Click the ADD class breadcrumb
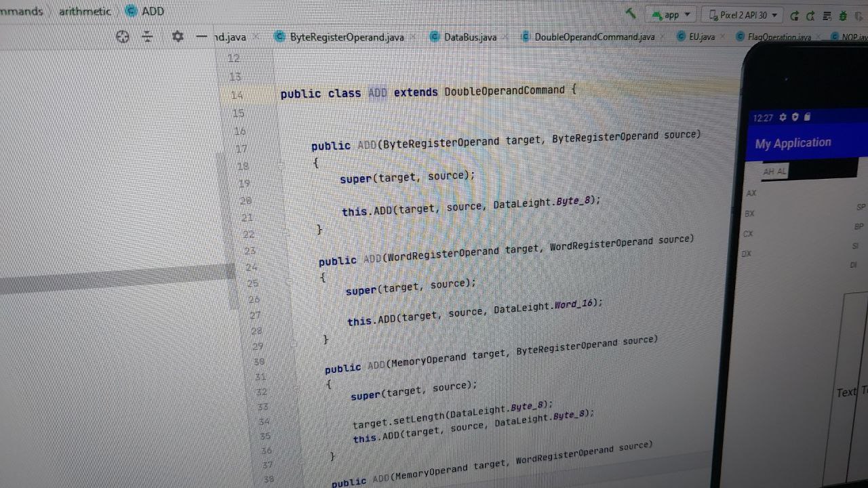868x488 pixels. pyautogui.click(x=153, y=12)
